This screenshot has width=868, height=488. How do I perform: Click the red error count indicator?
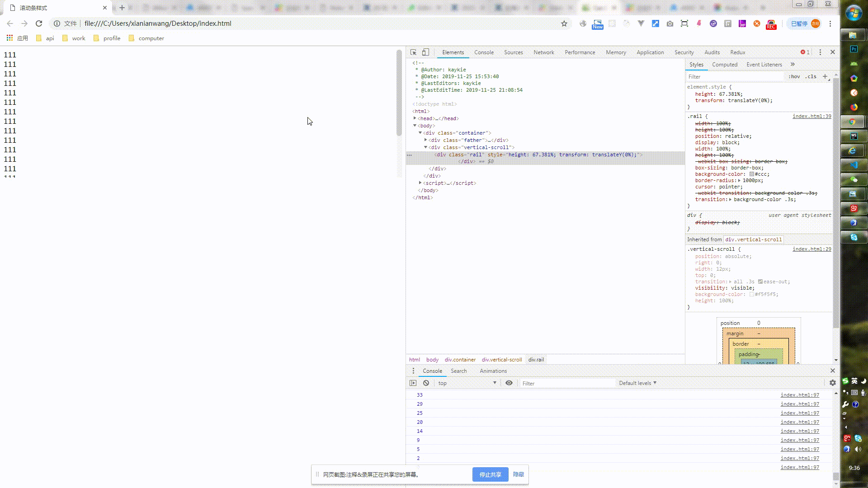(x=805, y=52)
